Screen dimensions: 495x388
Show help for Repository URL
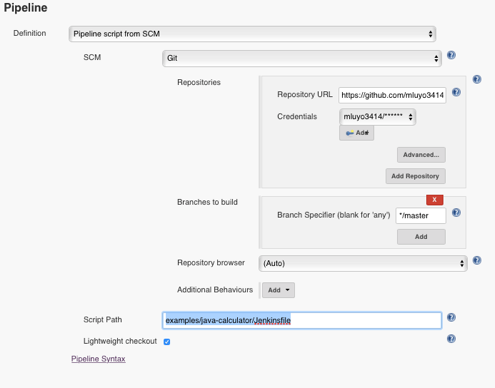point(456,92)
